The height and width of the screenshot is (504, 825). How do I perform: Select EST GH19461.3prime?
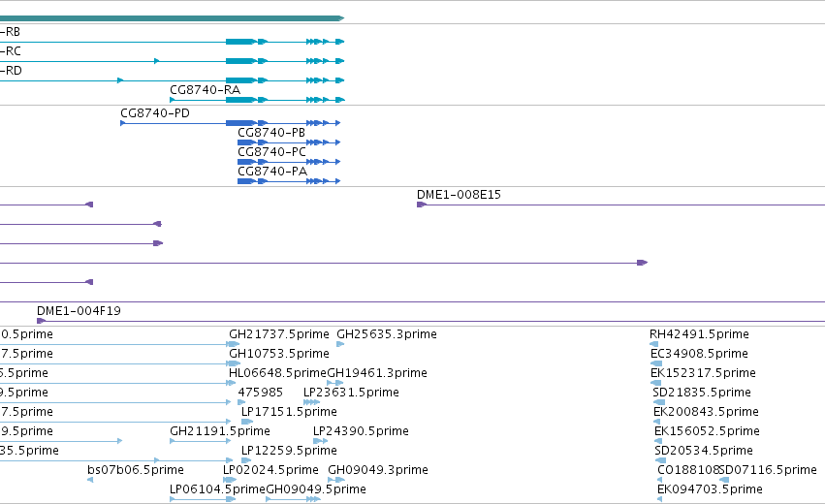pyautogui.click(x=377, y=373)
